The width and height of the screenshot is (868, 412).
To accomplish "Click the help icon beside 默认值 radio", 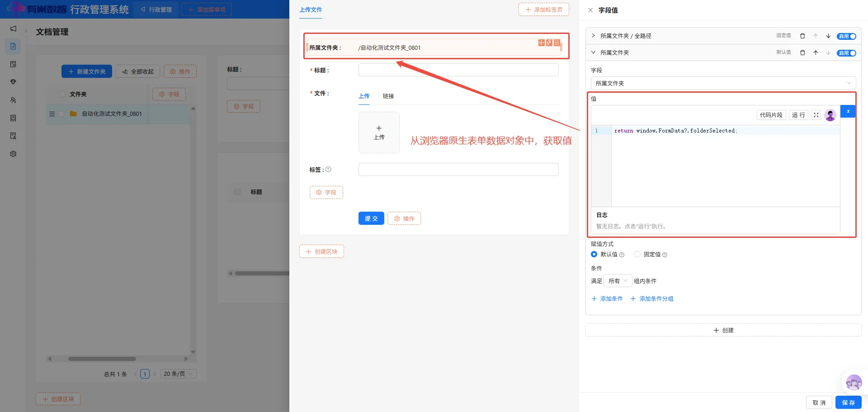I will pyautogui.click(x=622, y=255).
